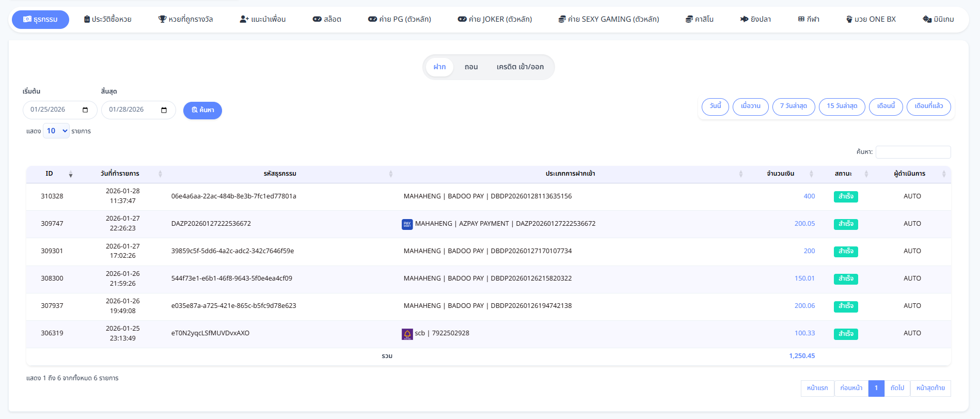Focus the table ค้นหา search input field
980x419 pixels.
click(913, 152)
